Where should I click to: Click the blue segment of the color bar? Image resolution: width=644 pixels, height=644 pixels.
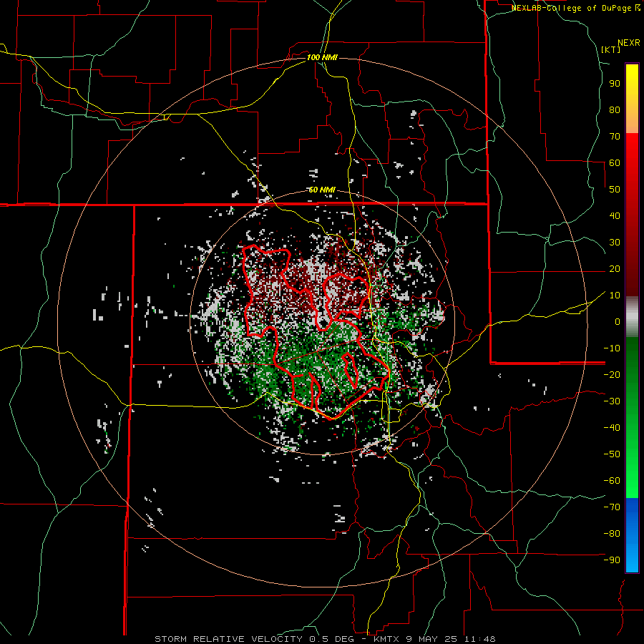(x=632, y=535)
